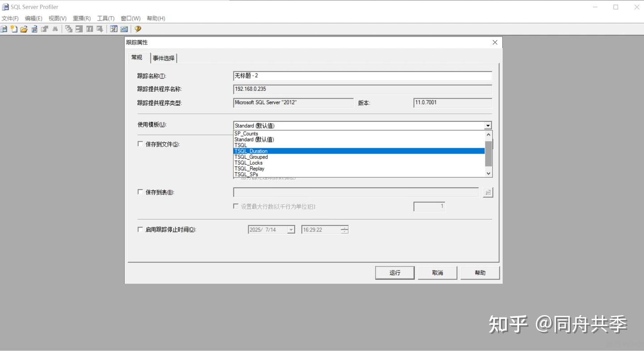Click the template list scrollbar up arrow
The image size is (644, 351).
click(488, 135)
